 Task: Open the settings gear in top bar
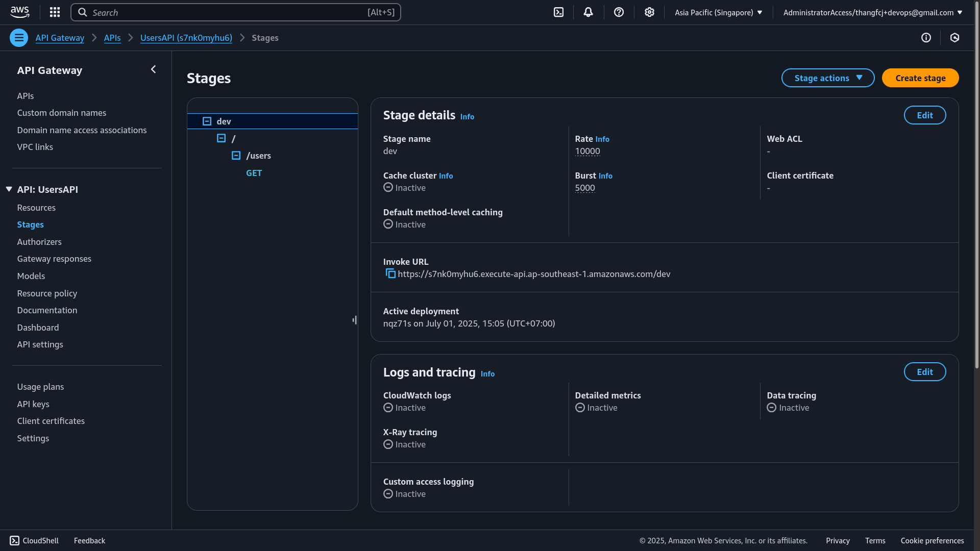649,12
